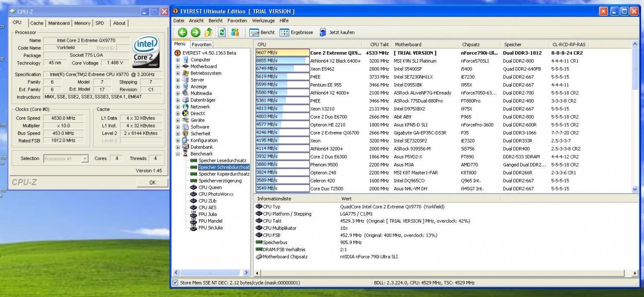Select Computer icon in tree

[186, 60]
